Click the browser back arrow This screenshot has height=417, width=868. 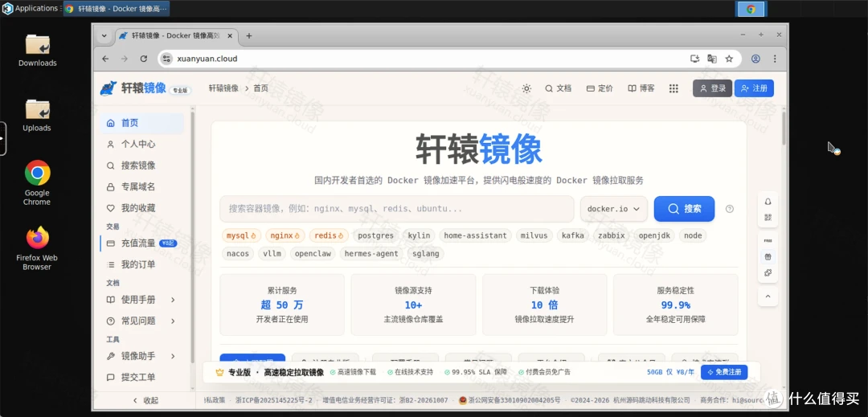click(x=106, y=59)
